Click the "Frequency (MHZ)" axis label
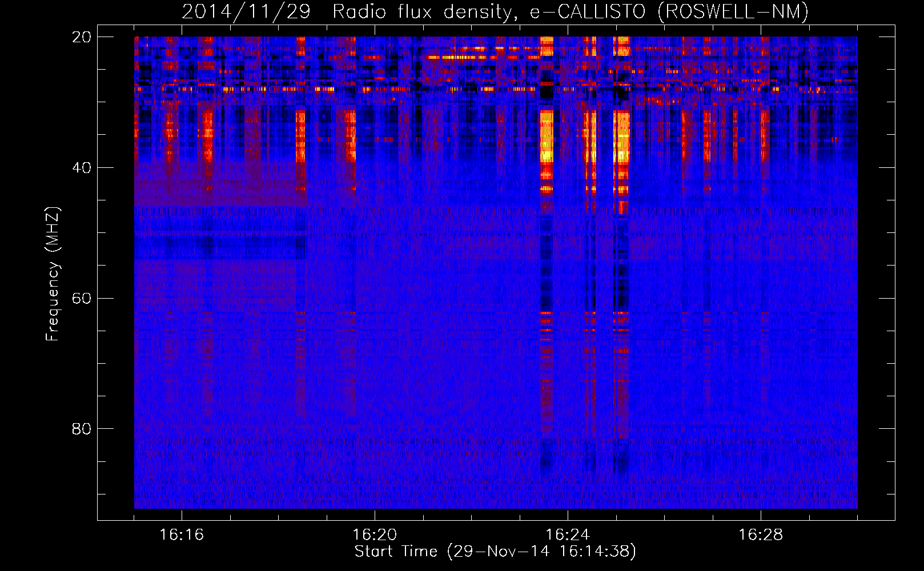This screenshot has height=571, width=924. pos(53,274)
